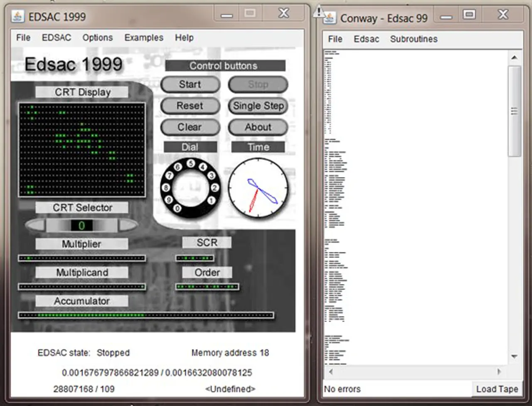
Task: Open the Examples menu
Action: 143,37
